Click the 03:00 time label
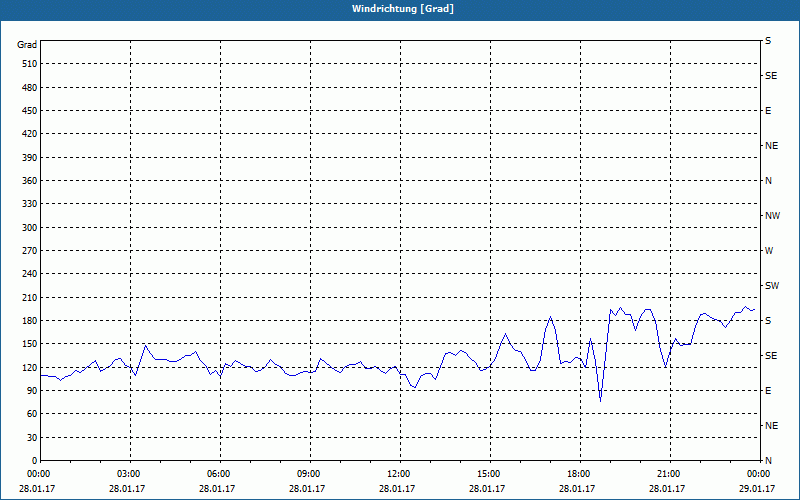Image resolution: width=800 pixels, height=500 pixels. (x=127, y=474)
